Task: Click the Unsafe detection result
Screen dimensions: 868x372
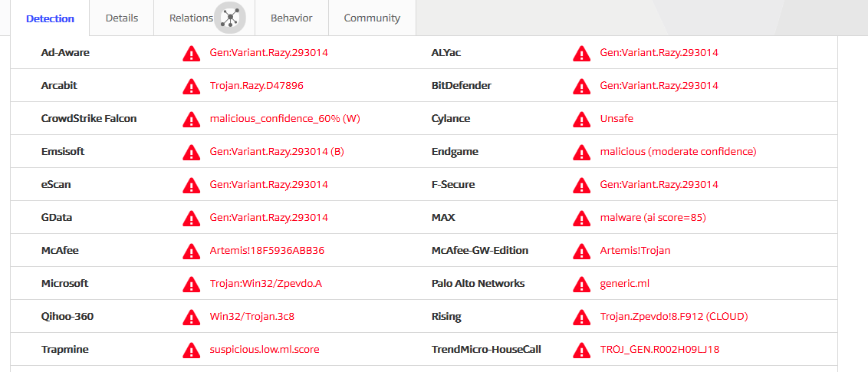Action: pos(616,118)
